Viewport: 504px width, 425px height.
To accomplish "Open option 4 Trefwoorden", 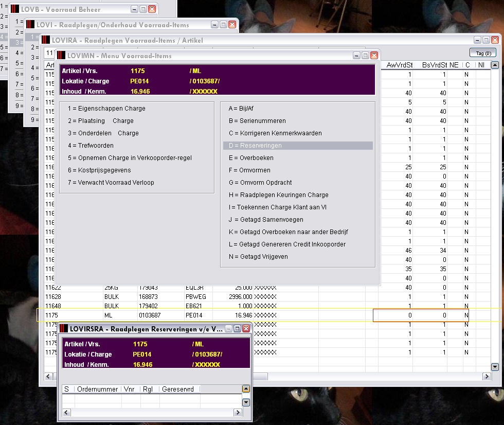I will tap(91, 146).
